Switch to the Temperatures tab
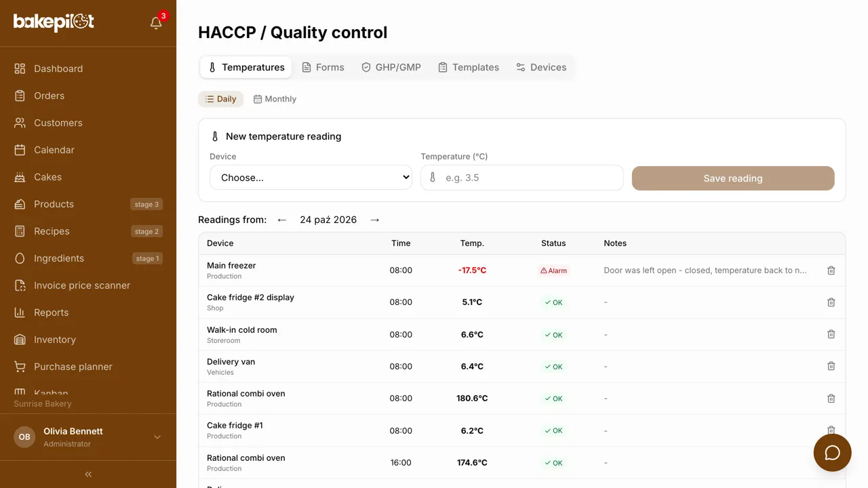The image size is (868, 488). click(246, 67)
